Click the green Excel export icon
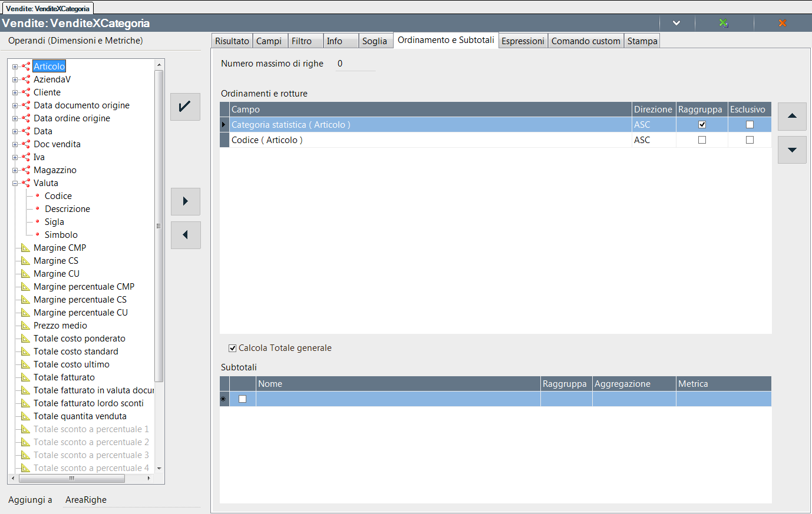The width and height of the screenshot is (812, 514). [723, 23]
